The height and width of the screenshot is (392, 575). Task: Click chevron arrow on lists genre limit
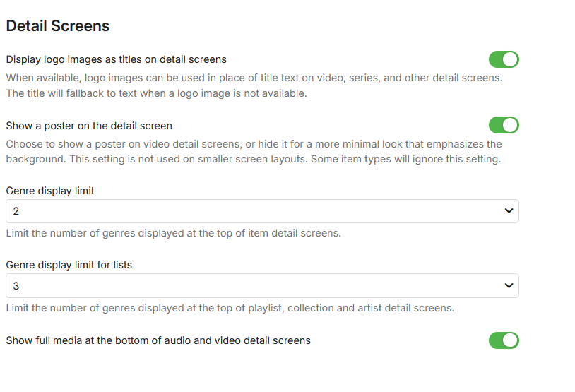(509, 286)
